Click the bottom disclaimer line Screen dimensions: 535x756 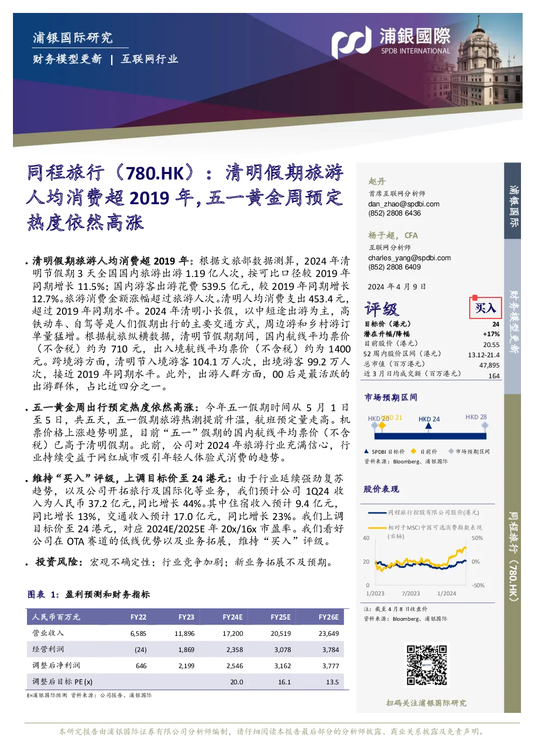click(272, 731)
